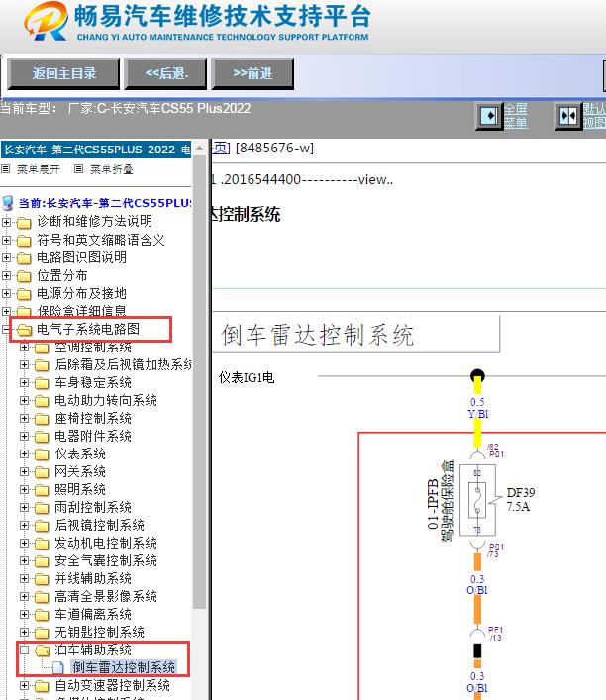Expand the 后除霜及后视镜加热系统 node

pos(24,364)
